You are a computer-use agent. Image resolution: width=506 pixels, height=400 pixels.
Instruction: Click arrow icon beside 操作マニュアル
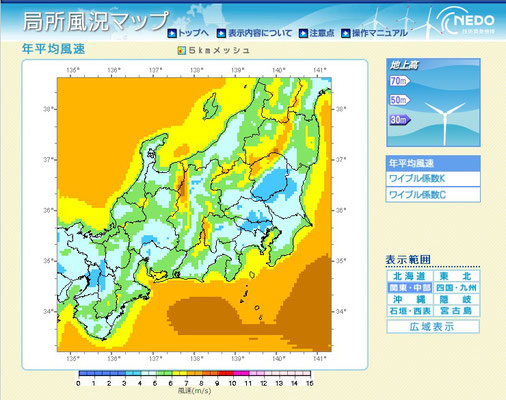(x=346, y=33)
